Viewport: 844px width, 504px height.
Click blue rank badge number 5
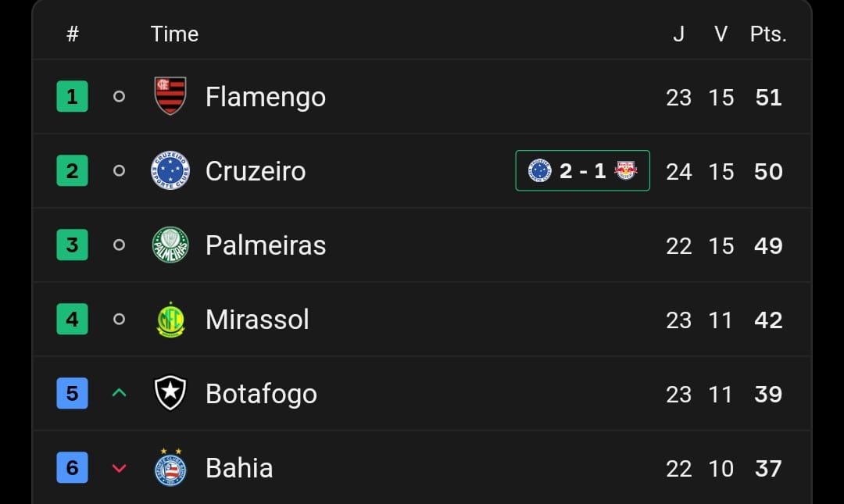pos(72,393)
